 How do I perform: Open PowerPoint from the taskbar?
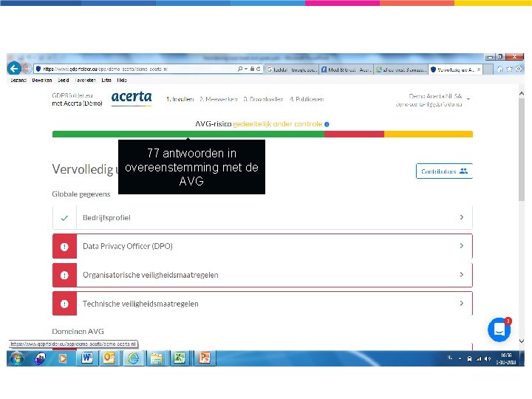coord(205,358)
